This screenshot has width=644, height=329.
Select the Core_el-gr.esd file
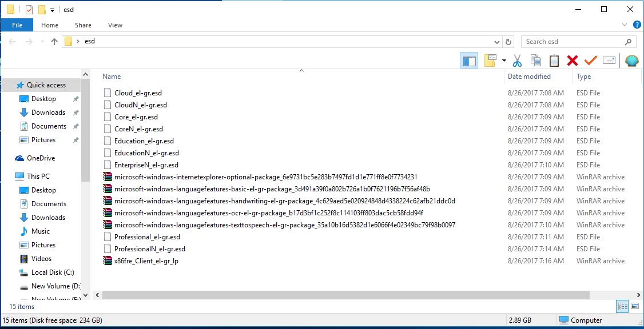tap(136, 117)
